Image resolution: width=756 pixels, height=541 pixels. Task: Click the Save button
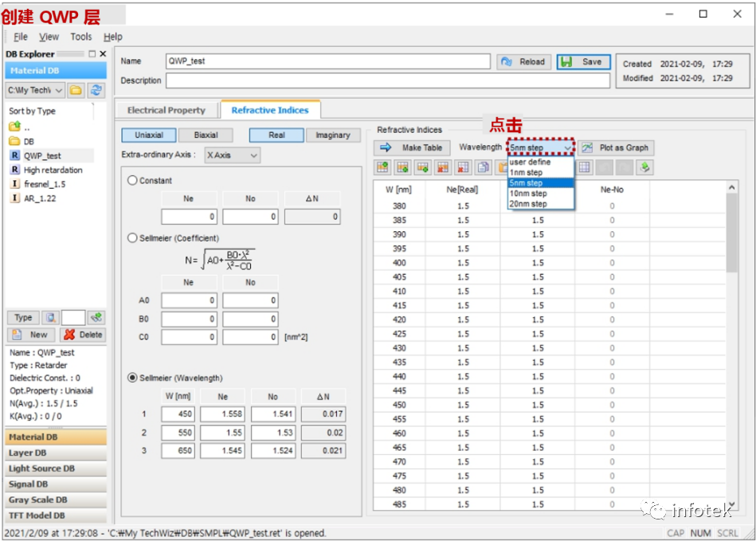coord(583,61)
